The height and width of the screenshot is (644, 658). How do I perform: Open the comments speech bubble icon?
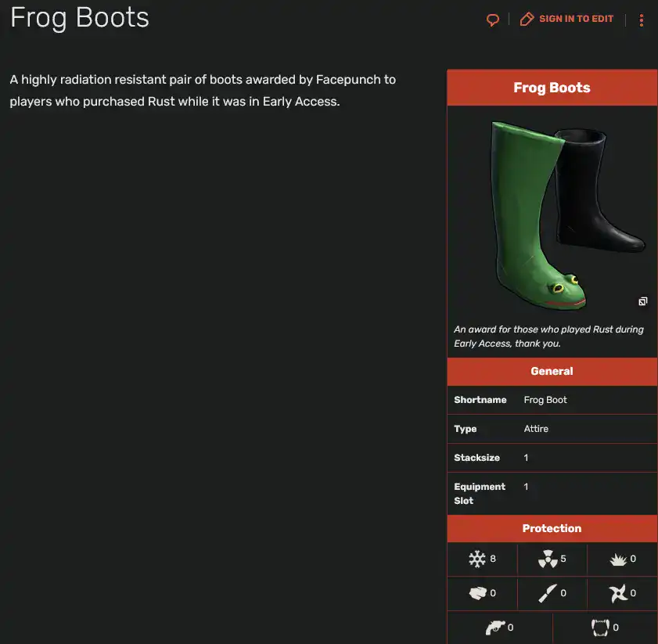(492, 19)
